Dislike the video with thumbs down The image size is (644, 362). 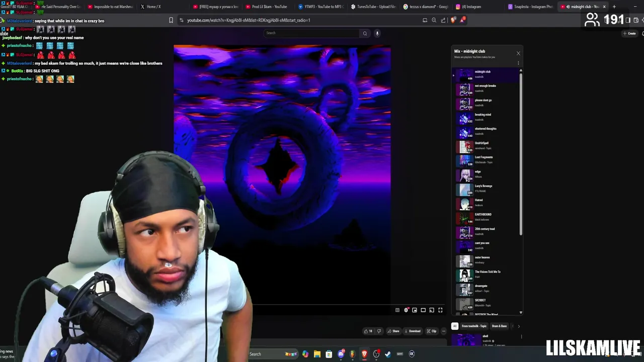379,331
